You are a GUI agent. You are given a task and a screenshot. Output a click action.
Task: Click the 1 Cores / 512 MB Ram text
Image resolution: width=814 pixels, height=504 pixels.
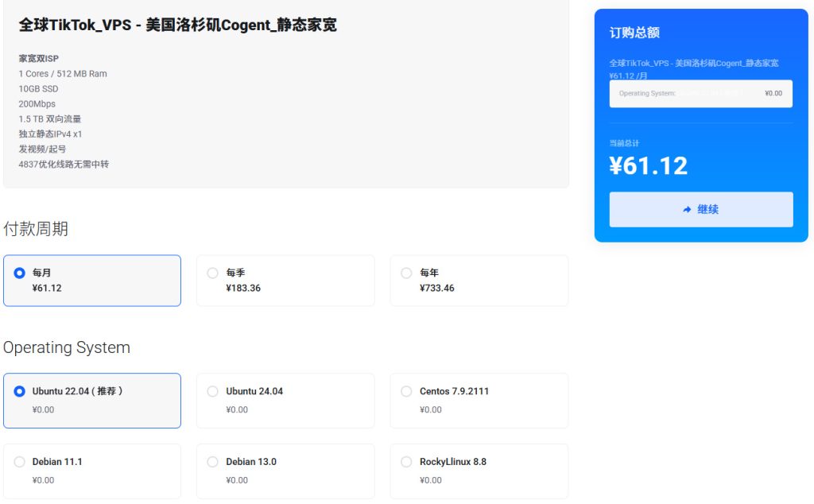[63, 74]
